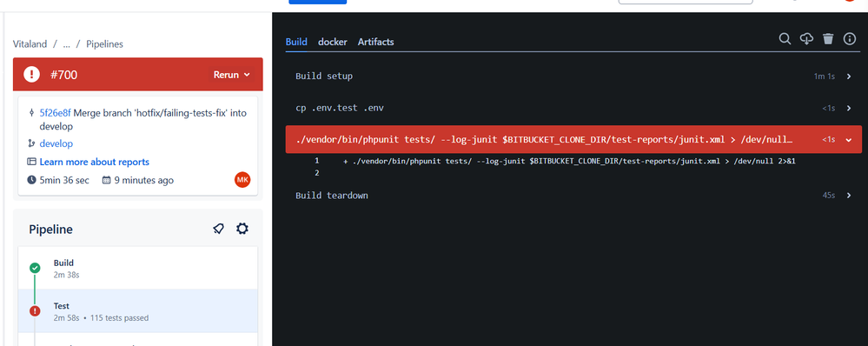The width and height of the screenshot is (868, 346).
Task: Click the MK user avatar
Action: [242, 180]
